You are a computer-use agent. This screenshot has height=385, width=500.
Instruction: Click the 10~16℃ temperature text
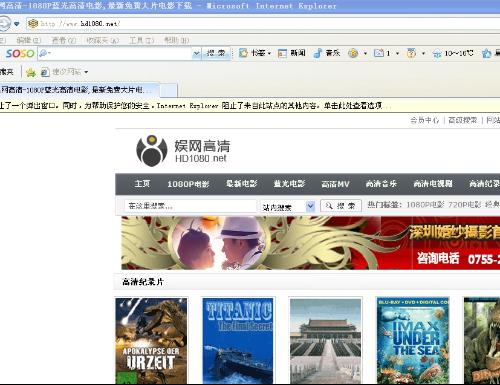click(459, 53)
